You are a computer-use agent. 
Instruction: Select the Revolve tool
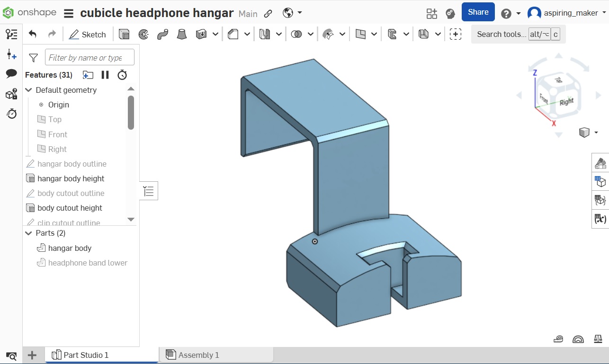tap(143, 34)
